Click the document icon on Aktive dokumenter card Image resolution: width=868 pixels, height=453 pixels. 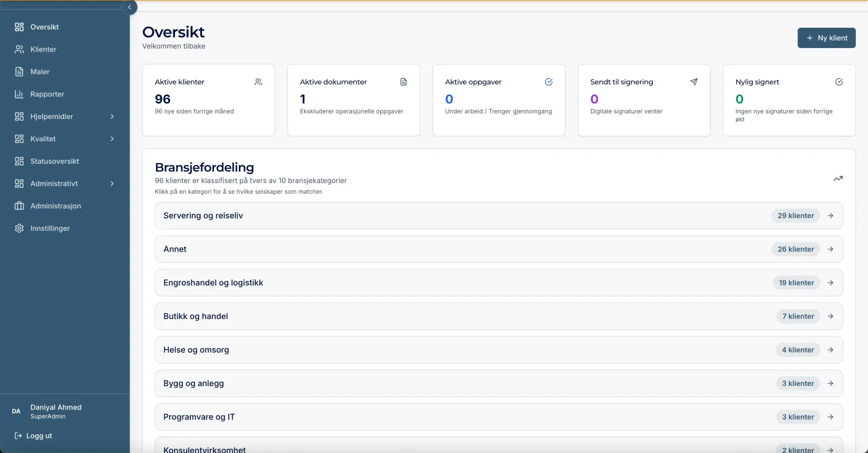(x=404, y=82)
